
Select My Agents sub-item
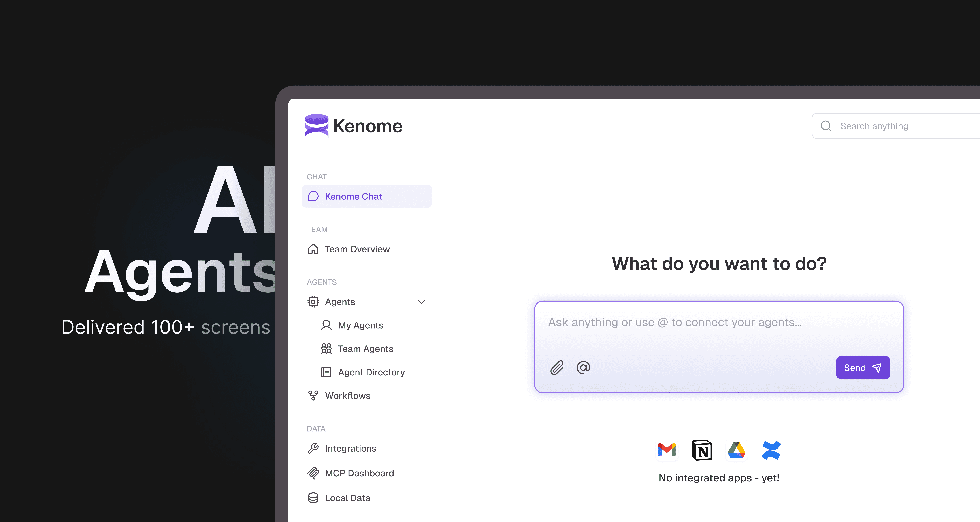tap(360, 325)
